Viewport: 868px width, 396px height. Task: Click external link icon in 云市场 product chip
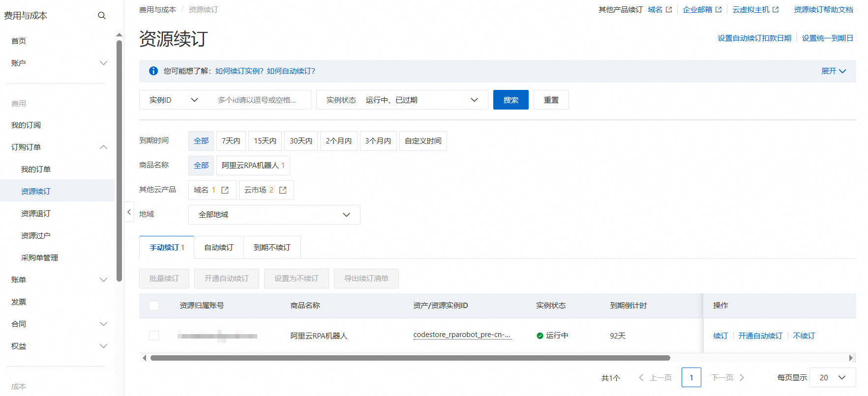pyautogui.click(x=283, y=190)
